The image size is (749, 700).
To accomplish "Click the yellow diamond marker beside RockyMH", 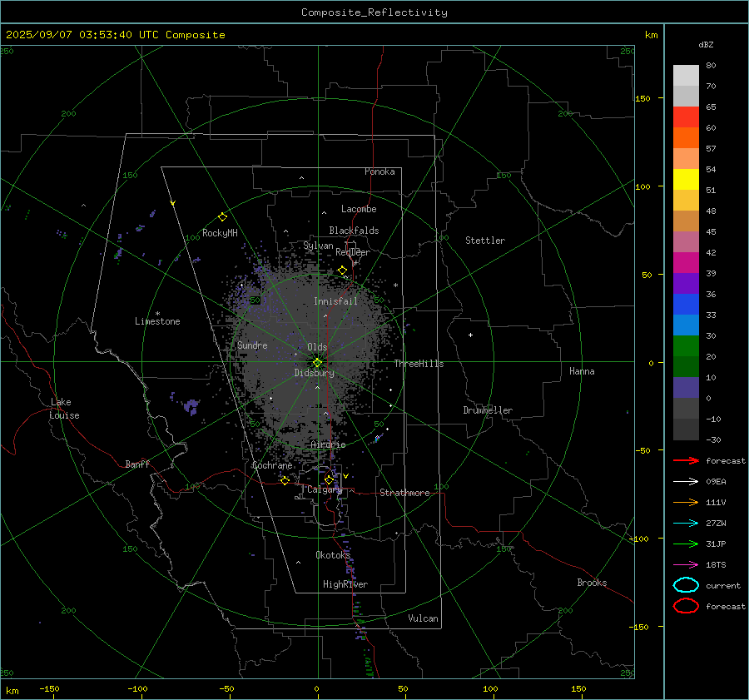I will (x=222, y=217).
